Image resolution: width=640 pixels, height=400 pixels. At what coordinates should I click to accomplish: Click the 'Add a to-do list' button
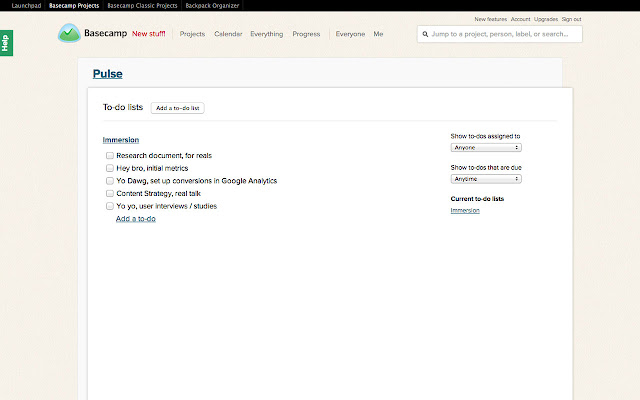pos(178,108)
